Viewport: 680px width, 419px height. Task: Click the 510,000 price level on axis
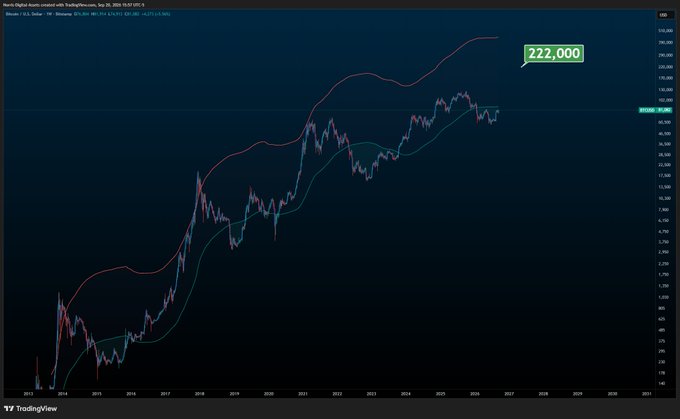(x=665, y=31)
